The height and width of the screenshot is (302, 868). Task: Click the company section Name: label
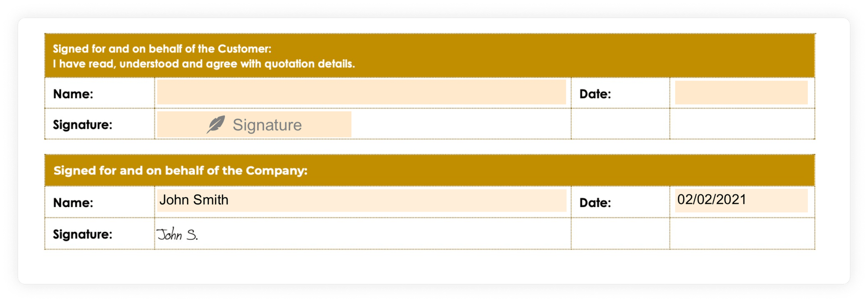[73, 203]
